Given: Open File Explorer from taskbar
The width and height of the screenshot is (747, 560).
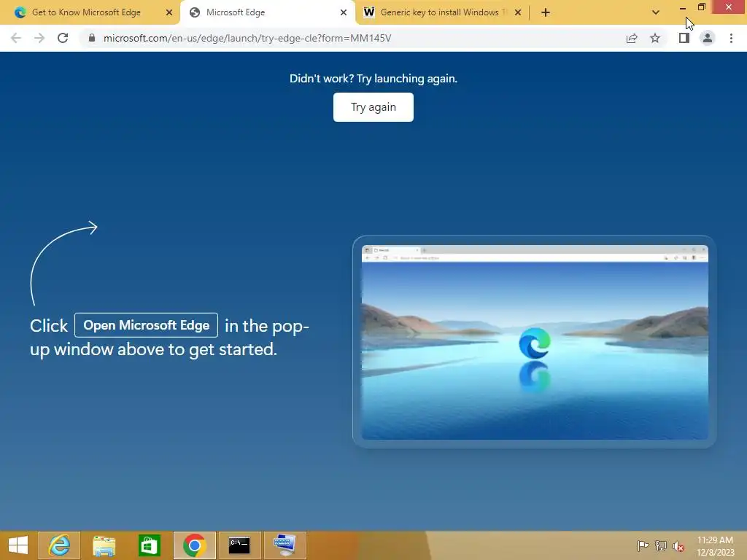Looking at the screenshot, I should pyautogui.click(x=104, y=545).
